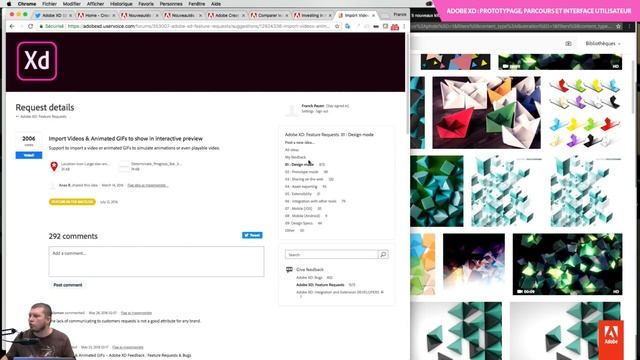Open the Fichier menu

49,4
